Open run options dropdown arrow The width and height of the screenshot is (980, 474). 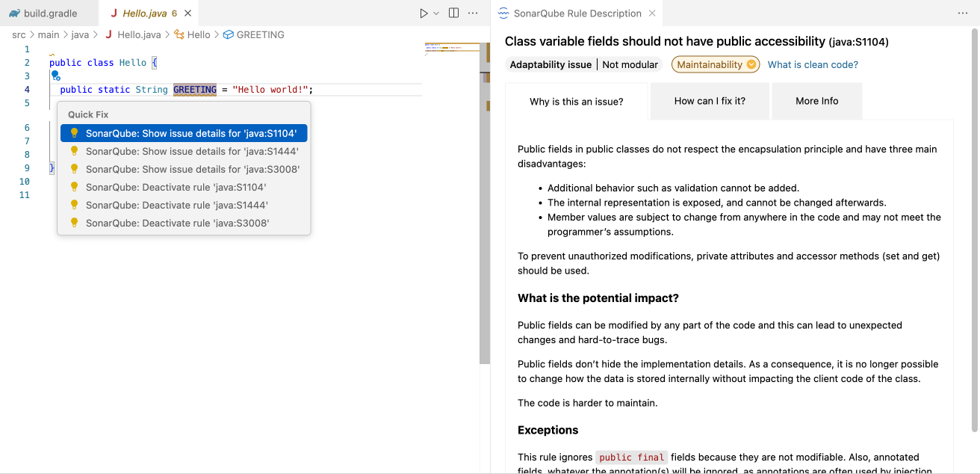tap(435, 13)
